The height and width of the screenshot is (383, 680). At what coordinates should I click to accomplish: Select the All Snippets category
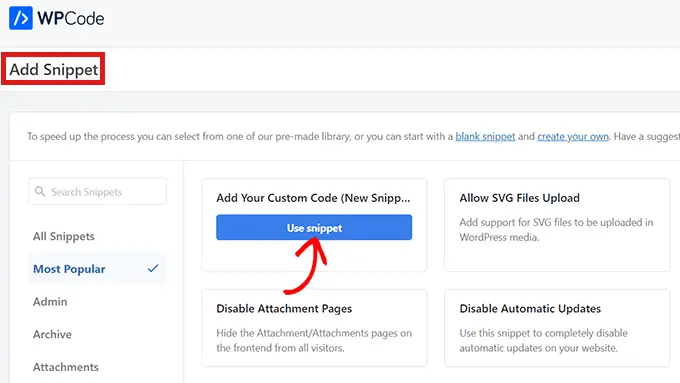click(64, 236)
